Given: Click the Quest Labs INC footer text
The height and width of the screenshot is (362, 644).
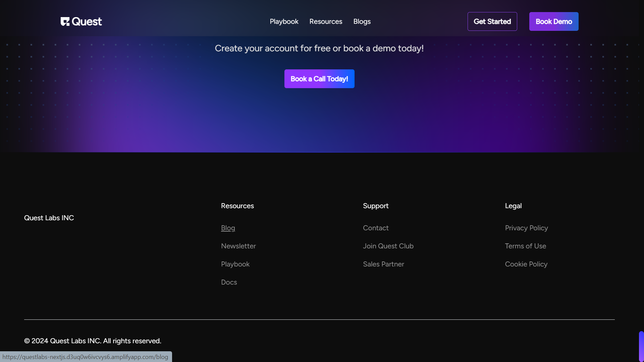Looking at the screenshot, I should point(49,218).
